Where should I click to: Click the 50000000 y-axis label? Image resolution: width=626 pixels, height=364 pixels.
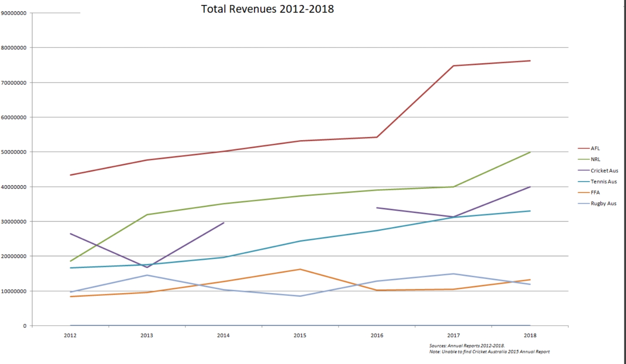point(14,152)
